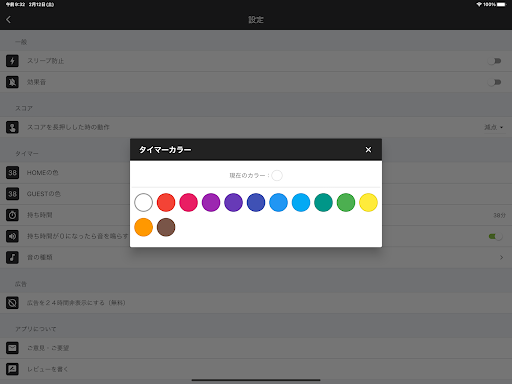The width and height of the screenshot is (512, 384).
Task: Pick the white color swatch
Action: (x=143, y=202)
